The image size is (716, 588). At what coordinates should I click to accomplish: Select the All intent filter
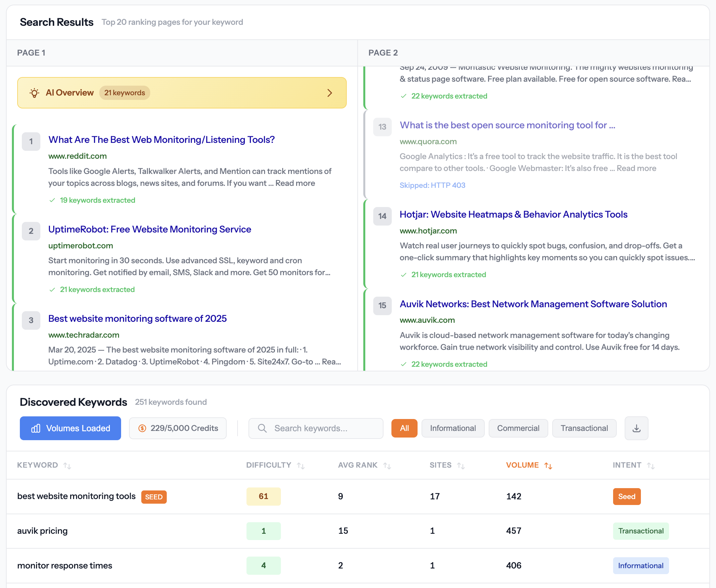404,428
